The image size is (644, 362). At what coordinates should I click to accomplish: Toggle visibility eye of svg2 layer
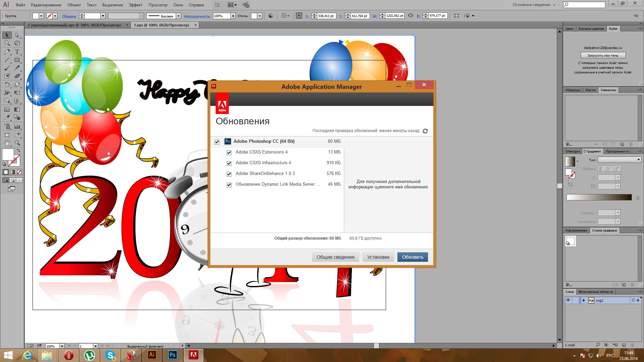pyautogui.click(x=568, y=300)
